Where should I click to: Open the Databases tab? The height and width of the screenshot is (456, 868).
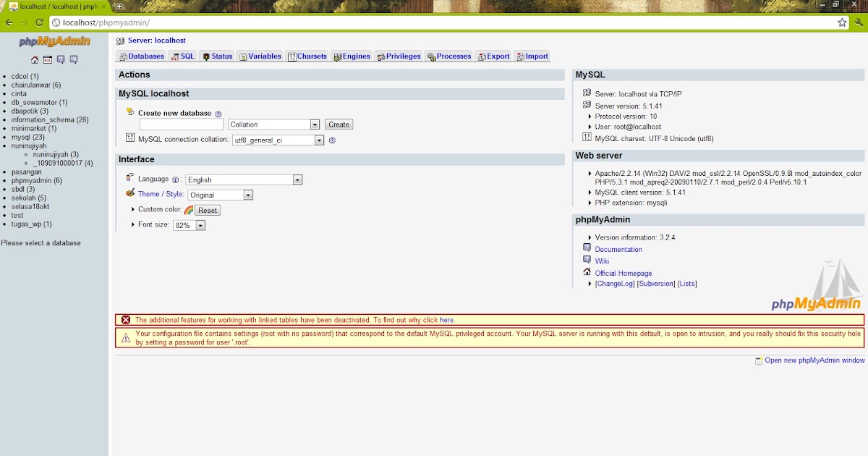point(142,56)
